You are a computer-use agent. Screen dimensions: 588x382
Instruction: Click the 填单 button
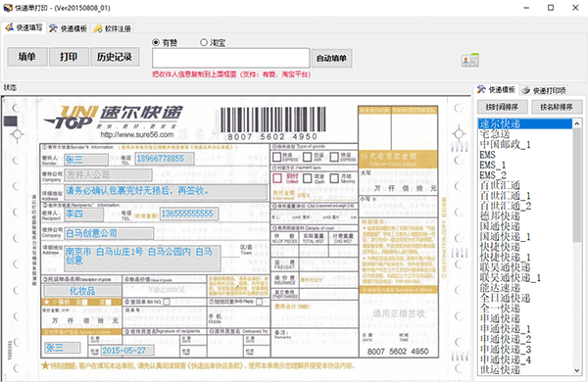(27, 57)
